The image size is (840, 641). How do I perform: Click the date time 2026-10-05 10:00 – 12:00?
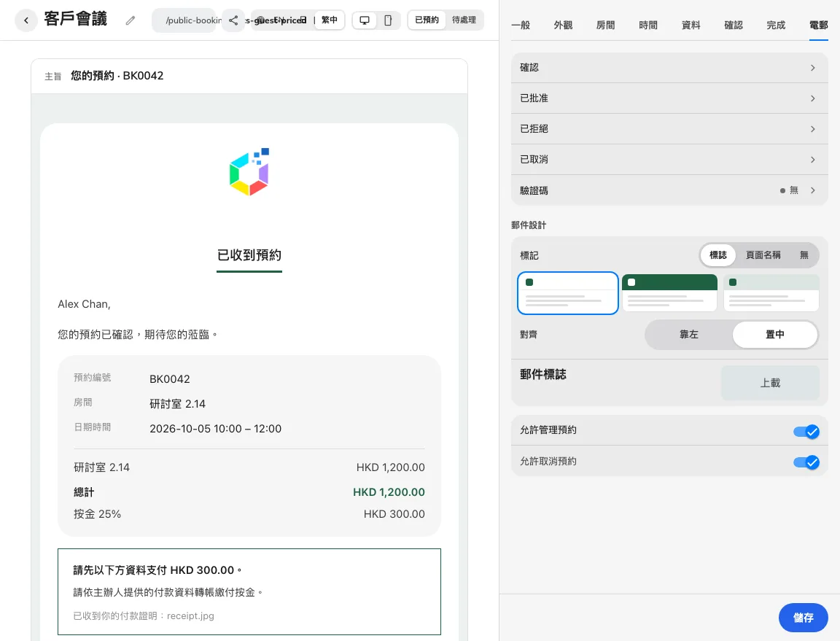click(x=215, y=429)
